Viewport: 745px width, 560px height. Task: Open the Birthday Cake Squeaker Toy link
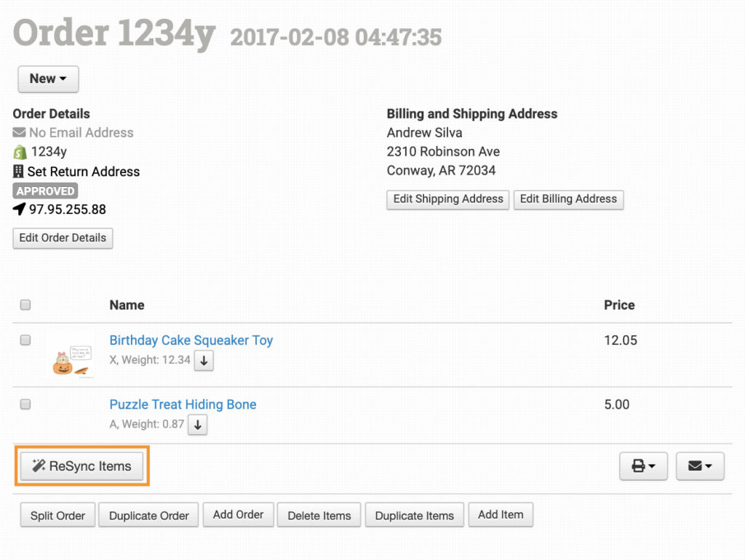click(x=191, y=340)
